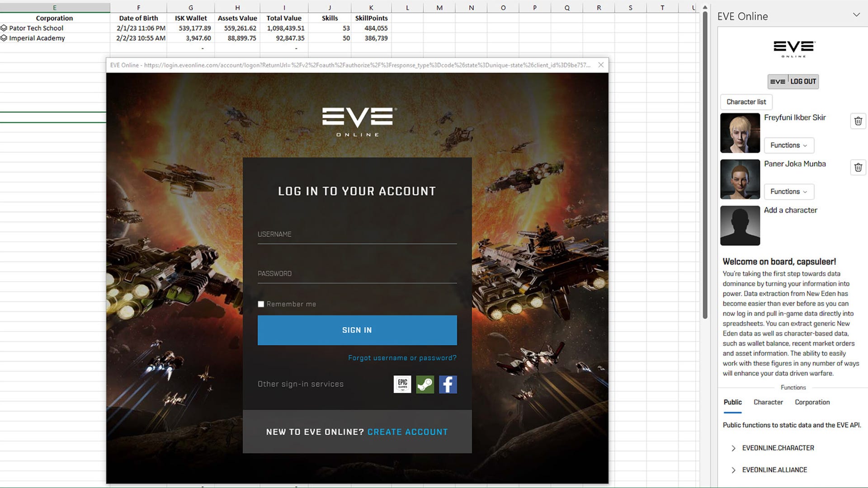Delete Freyfuni Ikber Skir character with trash icon
Screen dimensions: 868x488
[x=858, y=121]
